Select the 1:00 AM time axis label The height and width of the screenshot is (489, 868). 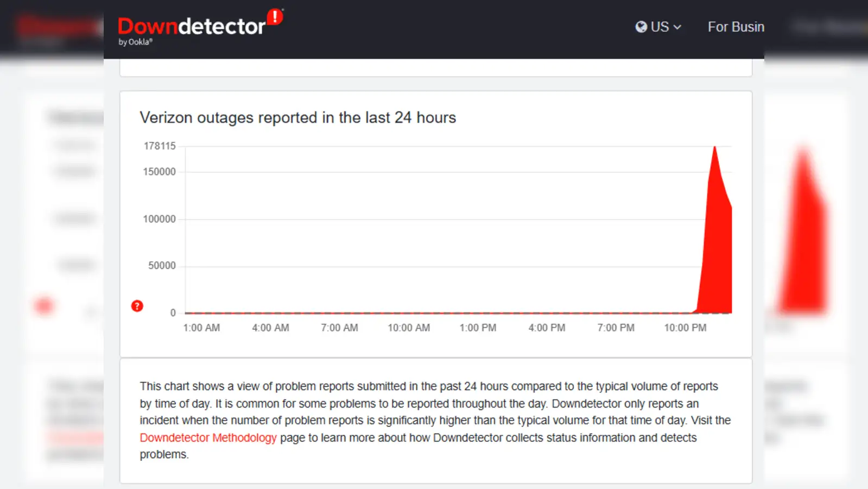pos(201,328)
